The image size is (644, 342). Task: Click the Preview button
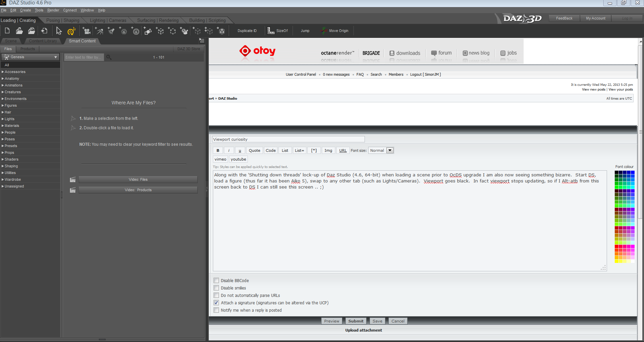point(332,321)
